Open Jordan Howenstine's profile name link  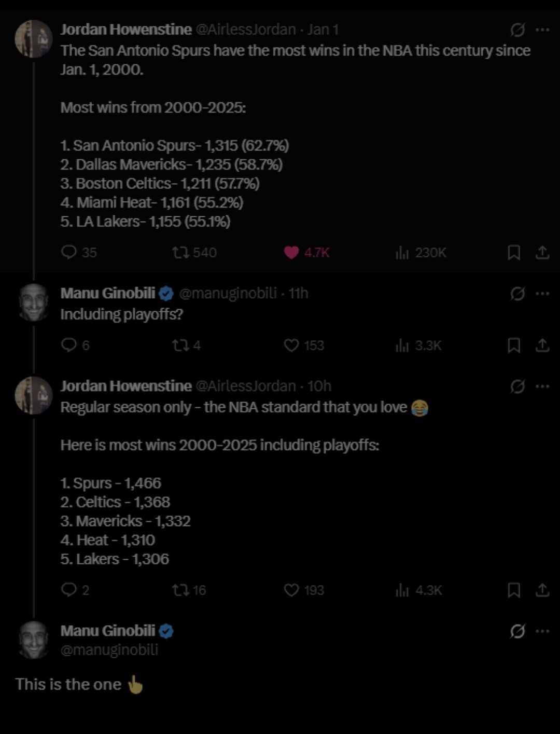(125, 30)
